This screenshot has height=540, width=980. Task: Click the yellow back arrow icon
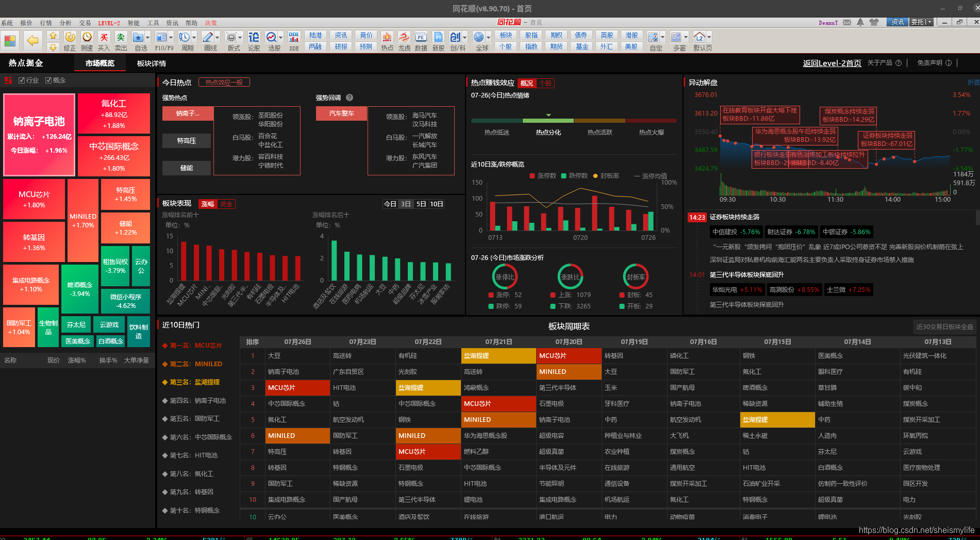[x=32, y=40]
